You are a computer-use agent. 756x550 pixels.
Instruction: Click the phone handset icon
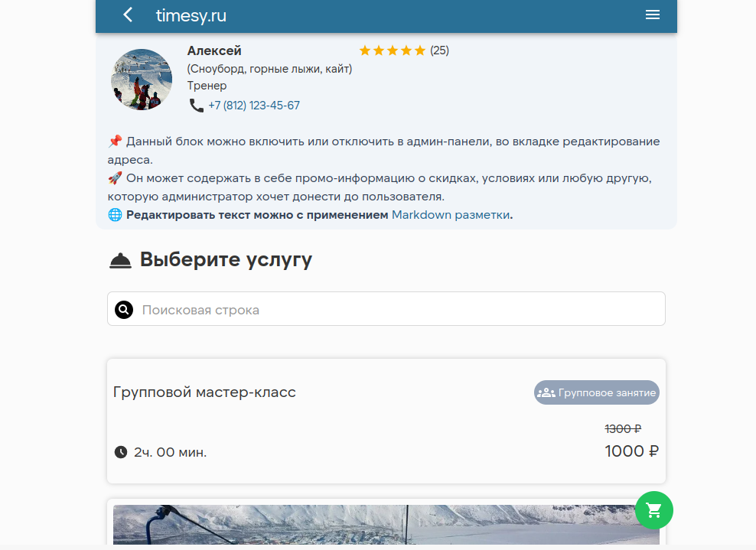[x=197, y=106]
